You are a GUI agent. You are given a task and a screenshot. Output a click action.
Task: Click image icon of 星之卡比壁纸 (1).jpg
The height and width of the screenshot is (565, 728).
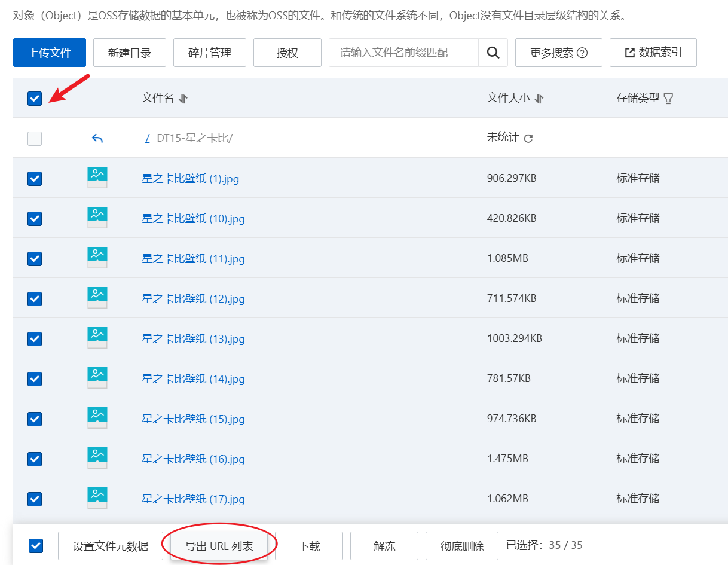tap(97, 178)
